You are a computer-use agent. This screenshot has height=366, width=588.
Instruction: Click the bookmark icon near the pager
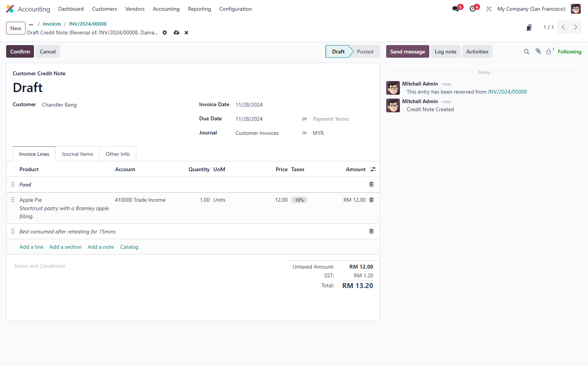529,28
